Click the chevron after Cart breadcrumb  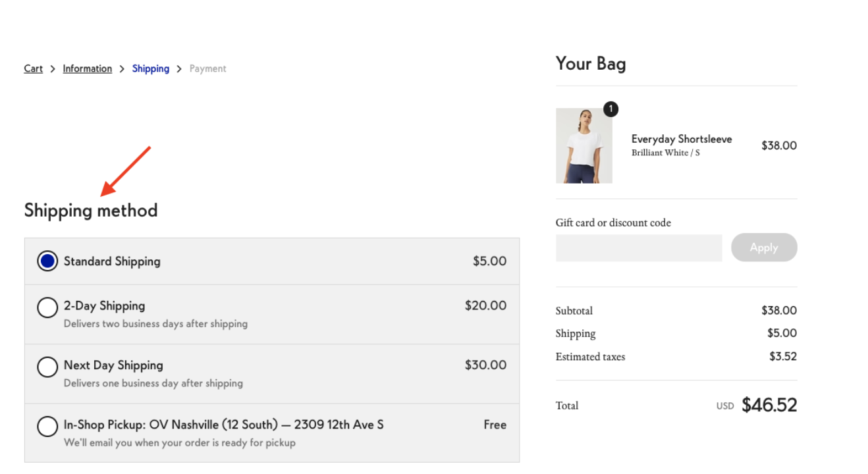click(53, 69)
